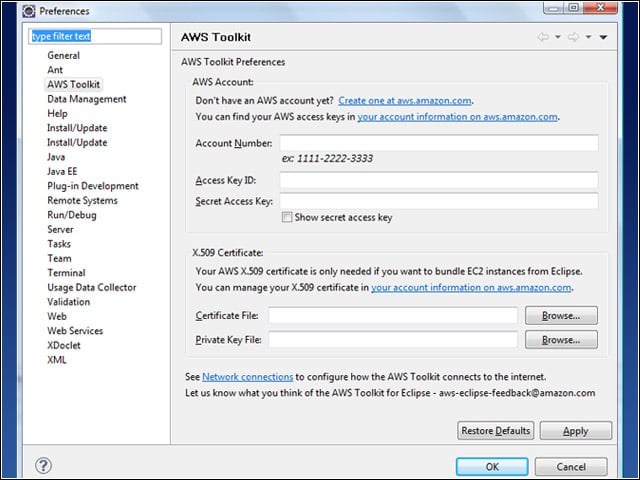
Task: Open the Network connections link
Action: [247, 377]
